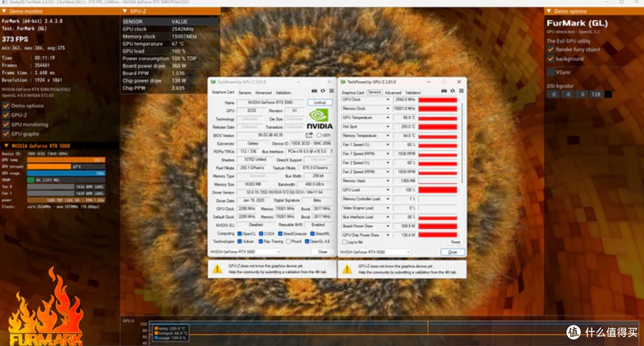Image resolution: width=644 pixels, height=346 pixels.
Task: Open the GPU Load sensor dropdown arrow
Action: point(388,190)
